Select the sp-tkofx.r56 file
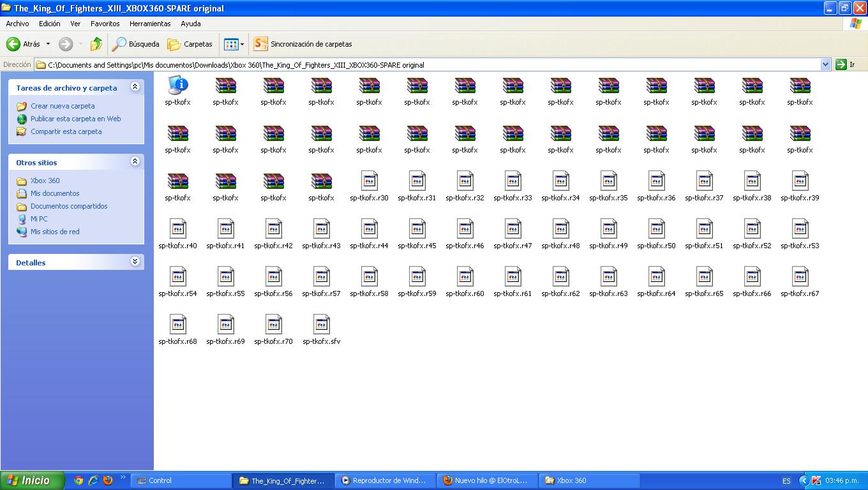 [273, 282]
